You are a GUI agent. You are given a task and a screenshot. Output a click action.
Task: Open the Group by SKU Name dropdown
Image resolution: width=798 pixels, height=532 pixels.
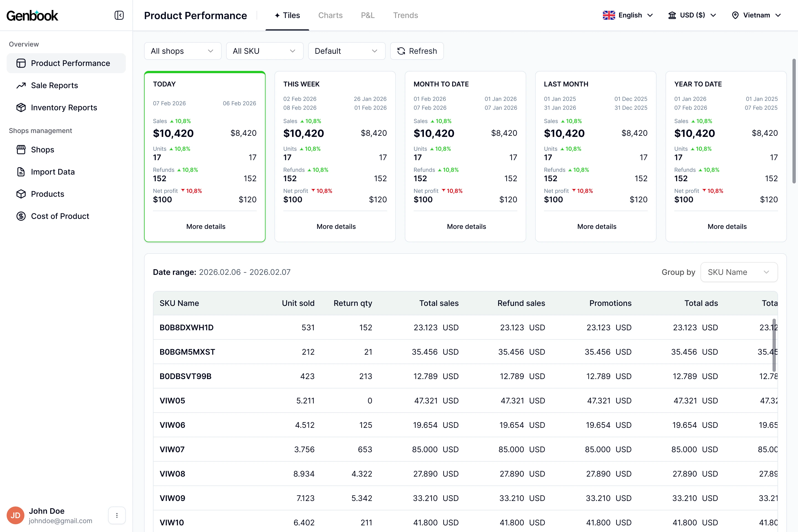click(x=739, y=272)
